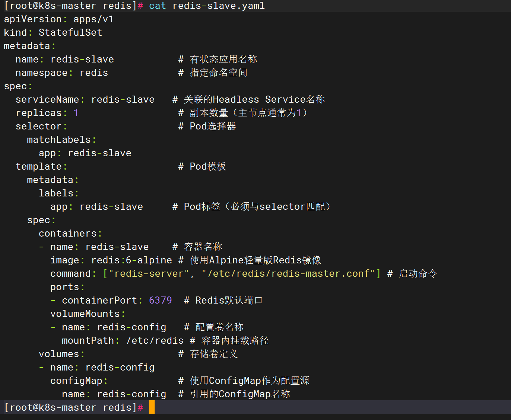Image resolution: width=511 pixels, height=420 pixels.
Task: Click the 'command:' key
Action: pos(73,274)
